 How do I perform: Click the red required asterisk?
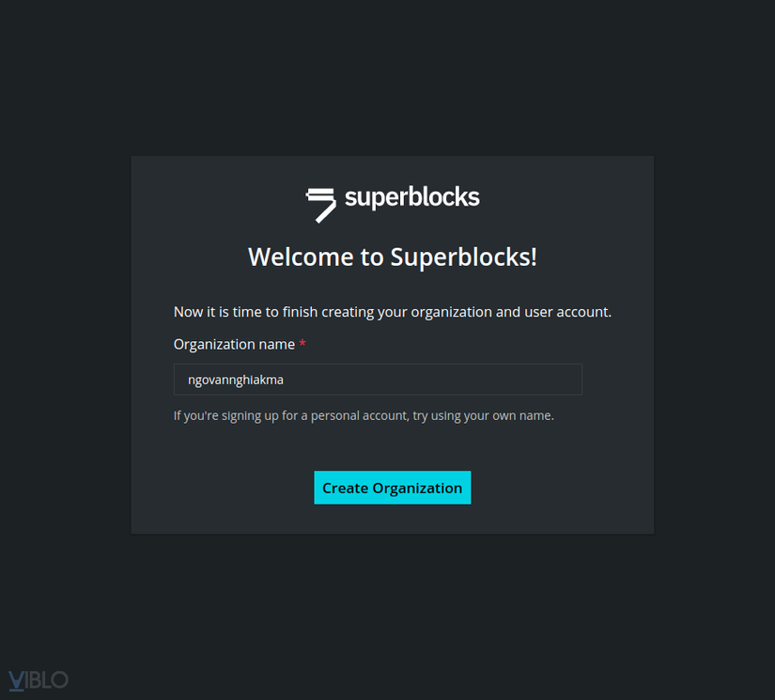click(x=302, y=345)
